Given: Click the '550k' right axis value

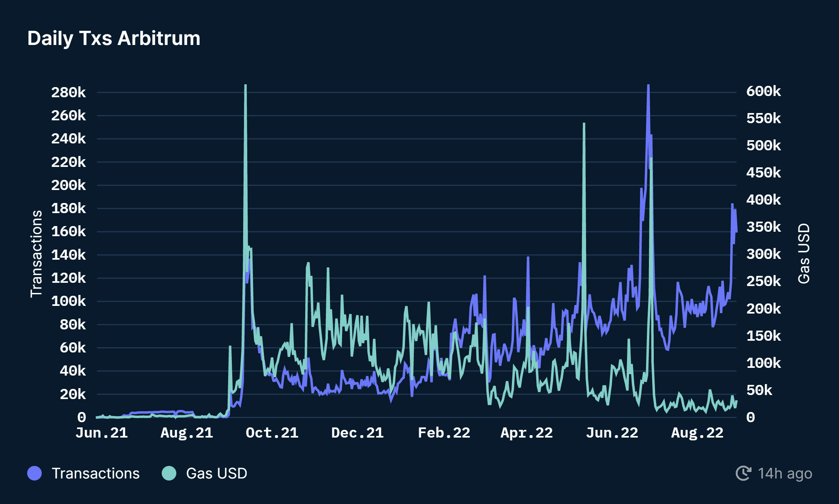Looking at the screenshot, I should 764,118.
